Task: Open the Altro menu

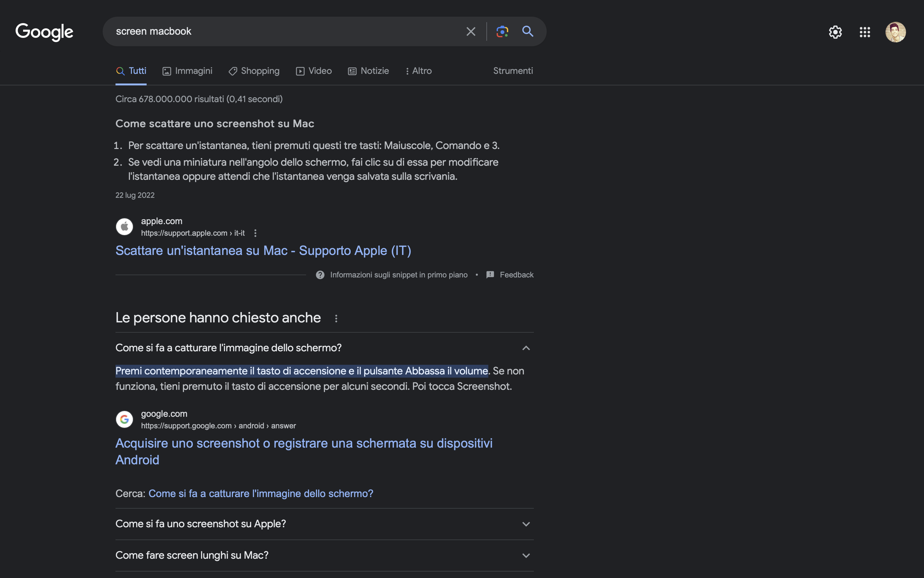Action: point(418,71)
